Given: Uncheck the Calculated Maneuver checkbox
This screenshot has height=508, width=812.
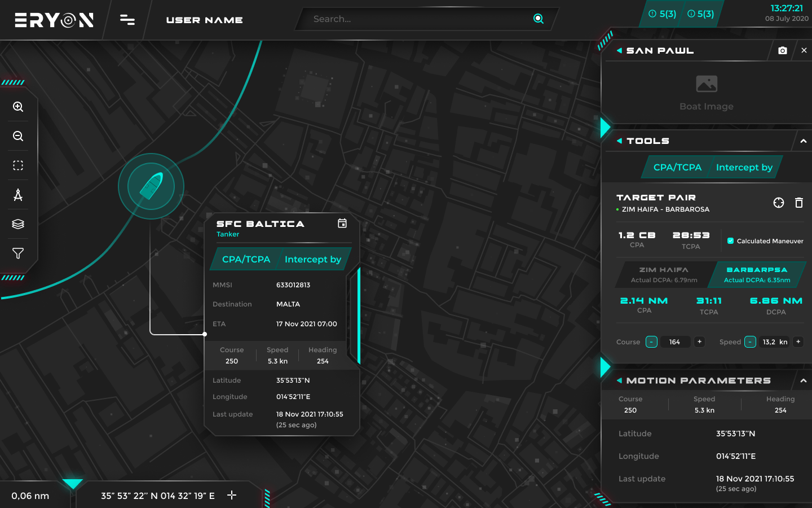Looking at the screenshot, I should click(x=731, y=240).
